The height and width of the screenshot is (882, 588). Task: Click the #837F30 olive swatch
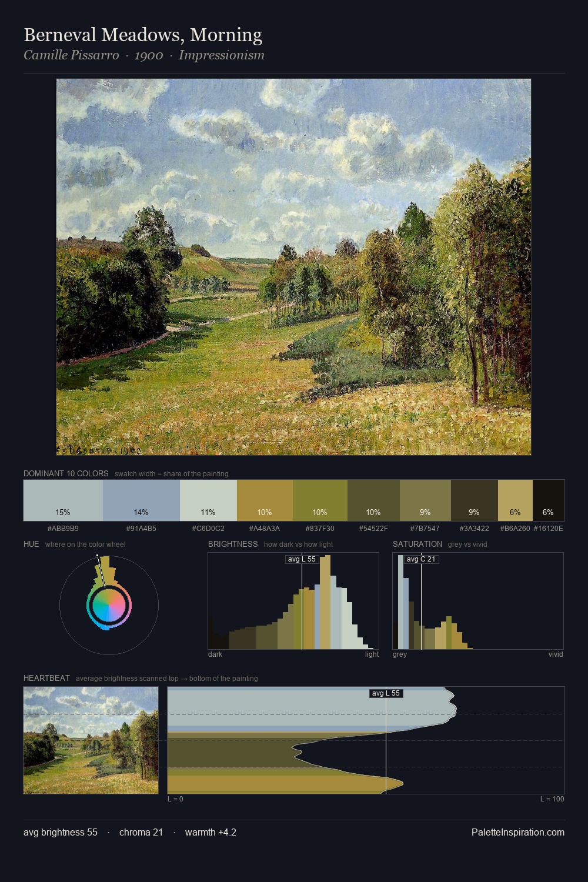[320, 500]
